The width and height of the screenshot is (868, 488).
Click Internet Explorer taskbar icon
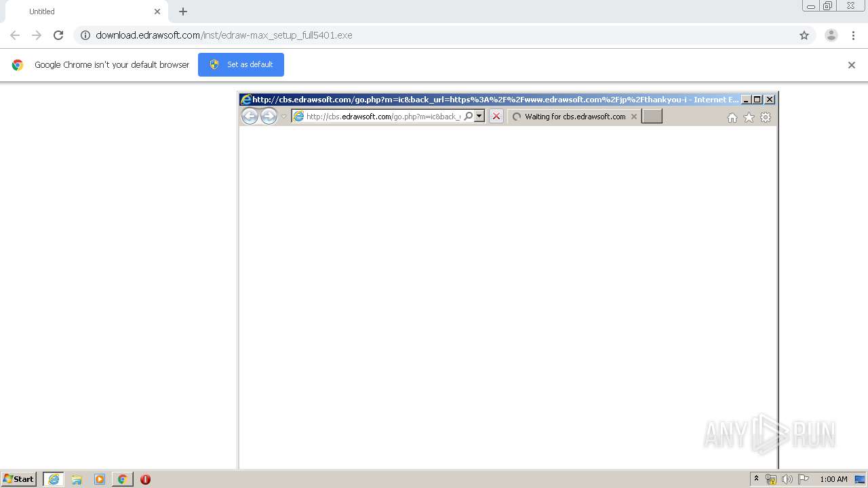[x=54, y=479]
